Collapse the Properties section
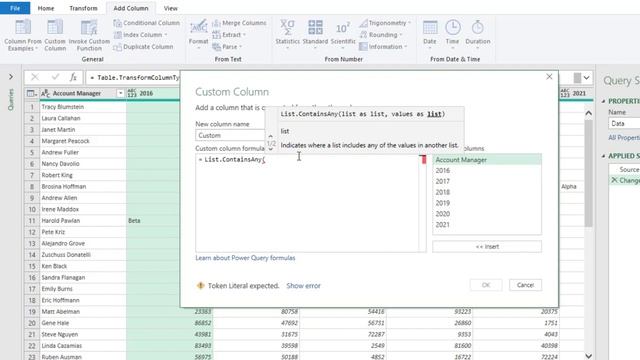This screenshot has width=640, height=360. click(604, 101)
